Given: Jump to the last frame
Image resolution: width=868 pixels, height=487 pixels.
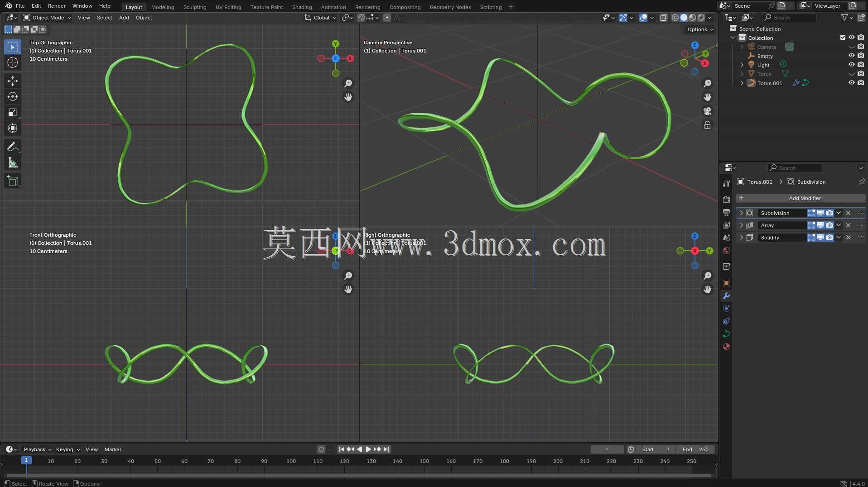Looking at the screenshot, I should [386, 449].
